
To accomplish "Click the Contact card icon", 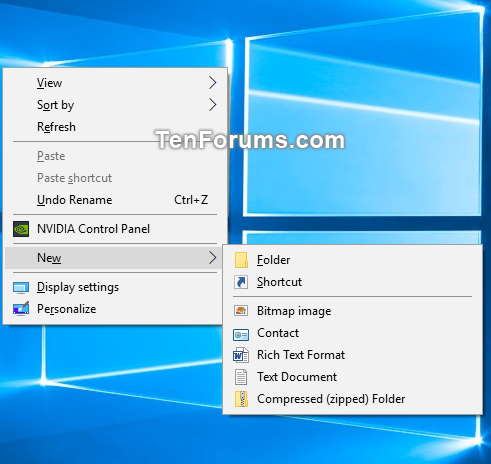I will 241,334.
